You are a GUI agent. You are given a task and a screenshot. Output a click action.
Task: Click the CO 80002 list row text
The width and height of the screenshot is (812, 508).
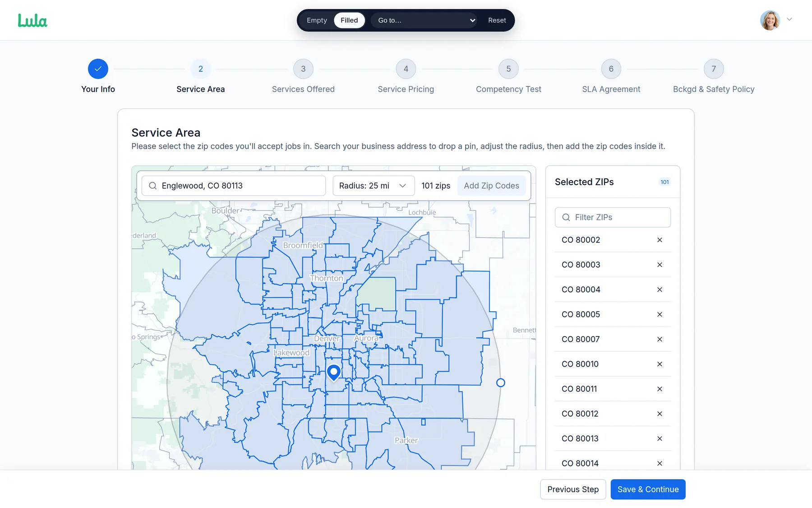(581, 240)
